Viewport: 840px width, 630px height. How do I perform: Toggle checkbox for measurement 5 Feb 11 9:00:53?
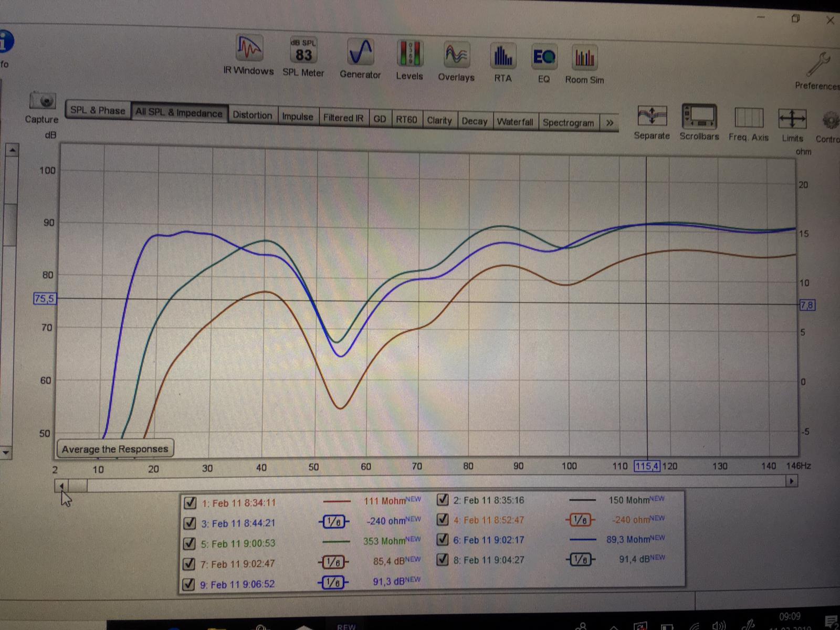[190, 543]
